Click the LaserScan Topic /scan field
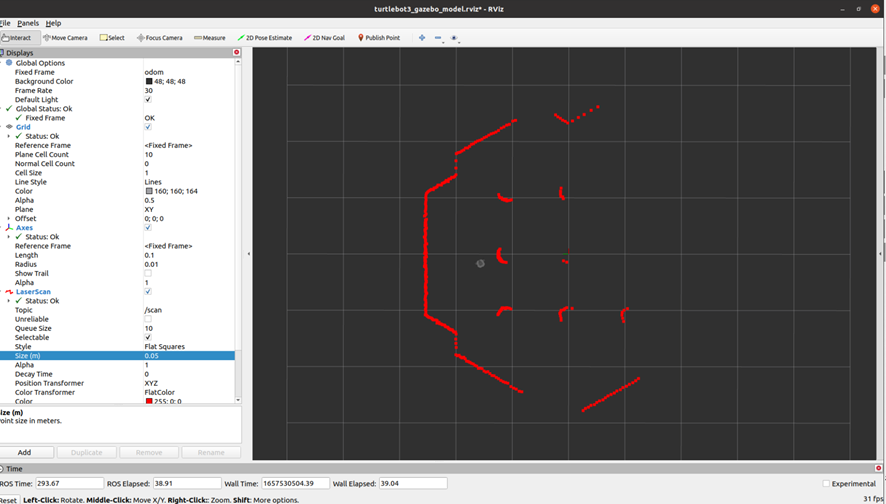This screenshot has width=886, height=504. tap(188, 310)
